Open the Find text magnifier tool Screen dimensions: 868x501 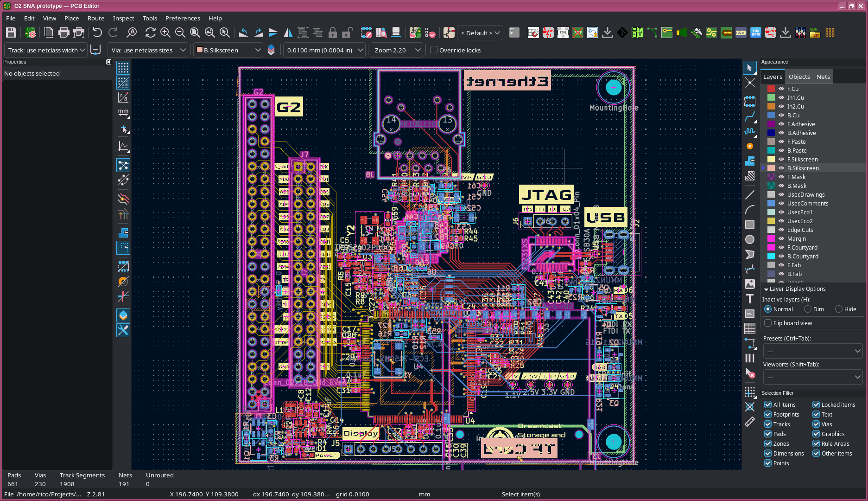pos(132,32)
